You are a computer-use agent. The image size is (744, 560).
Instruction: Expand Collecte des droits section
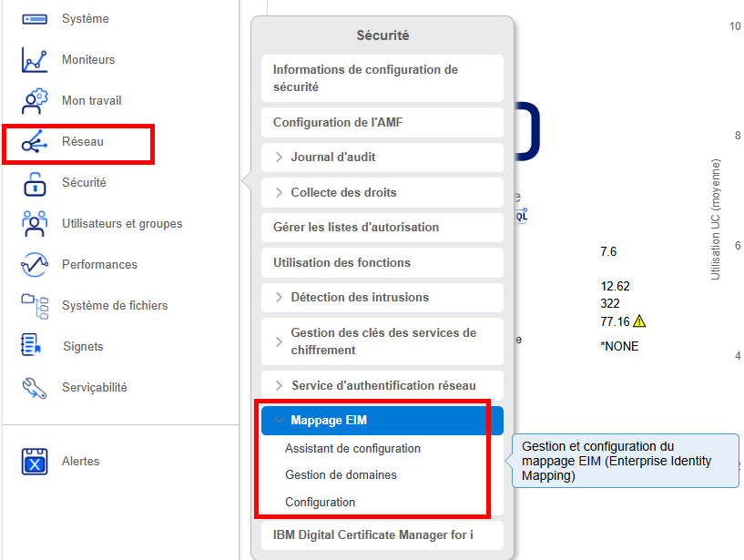(280, 193)
